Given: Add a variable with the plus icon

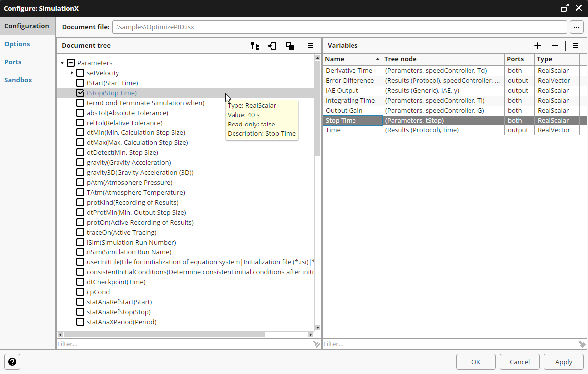Looking at the screenshot, I should (x=538, y=46).
